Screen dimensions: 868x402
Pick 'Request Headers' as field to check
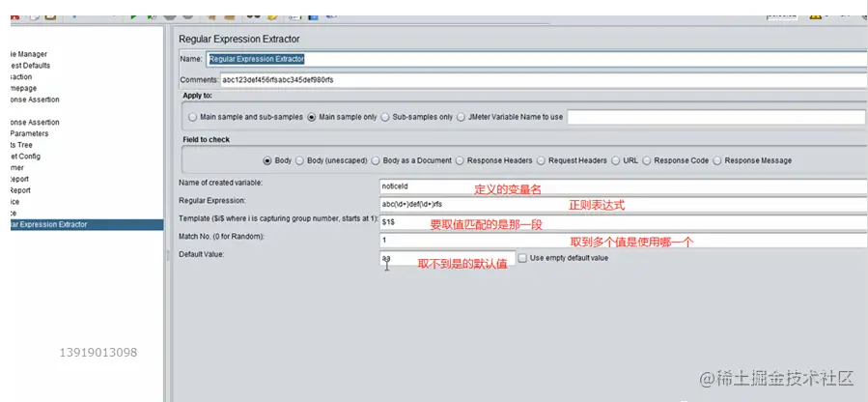point(541,160)
